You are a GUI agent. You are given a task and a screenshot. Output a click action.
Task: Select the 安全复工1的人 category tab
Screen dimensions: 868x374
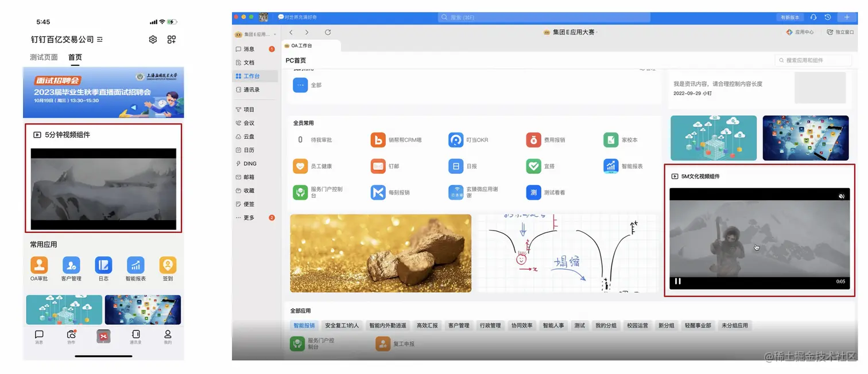click(342, 326)
